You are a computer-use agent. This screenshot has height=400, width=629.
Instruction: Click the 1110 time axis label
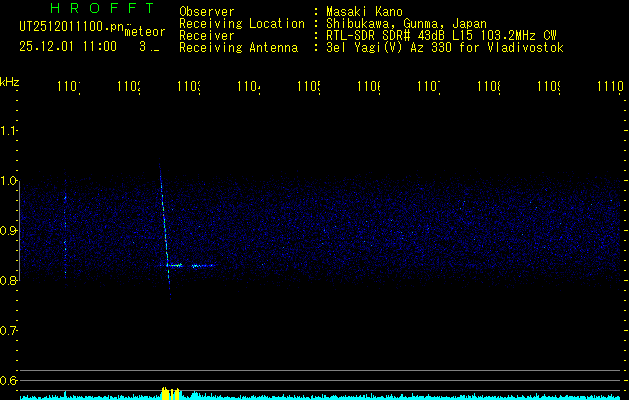608,88
